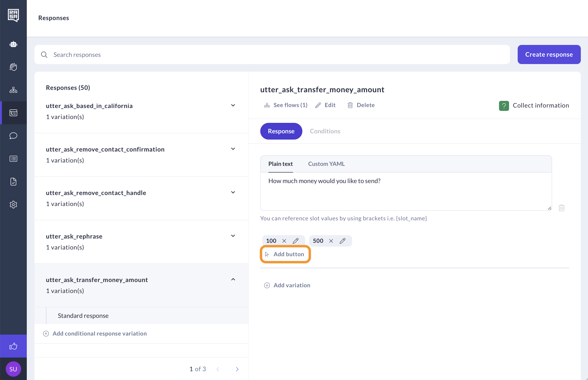Screen dimensions: 588x380
Task: Open the conversations chat bubble icon
Action: pyautogui.click(x=13, y=136)
